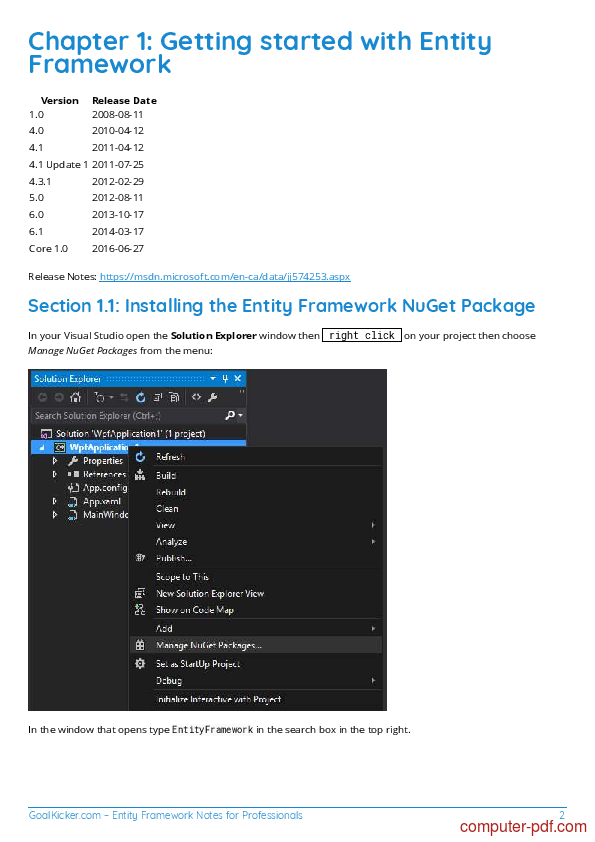Screen dimensions: 595x842
Task: Open the msdn.microsoft.com release notes link
Action: tap(225, 277)
